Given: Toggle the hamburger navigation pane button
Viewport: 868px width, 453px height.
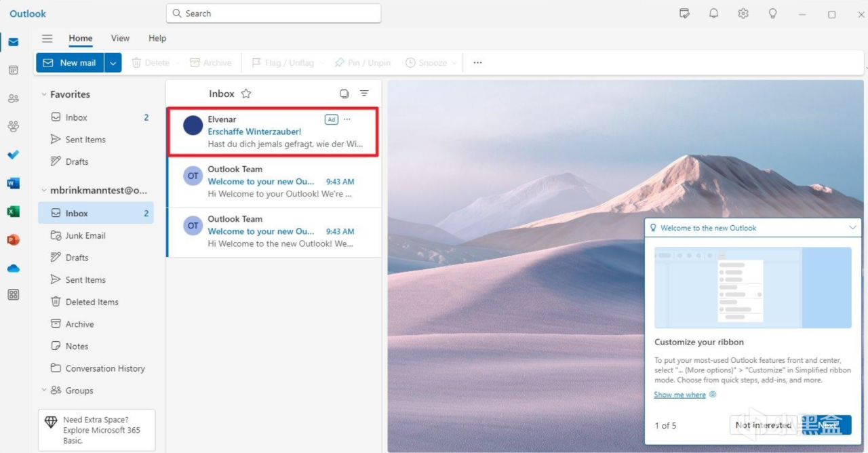Looking at the screenshot, I should click(47, 39).
